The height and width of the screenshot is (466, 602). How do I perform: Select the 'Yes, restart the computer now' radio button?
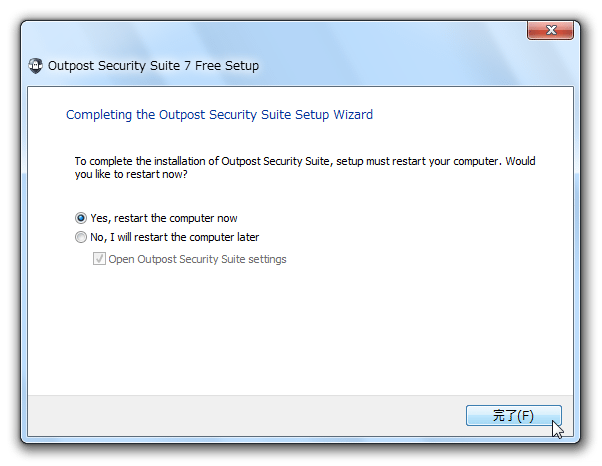81,218
